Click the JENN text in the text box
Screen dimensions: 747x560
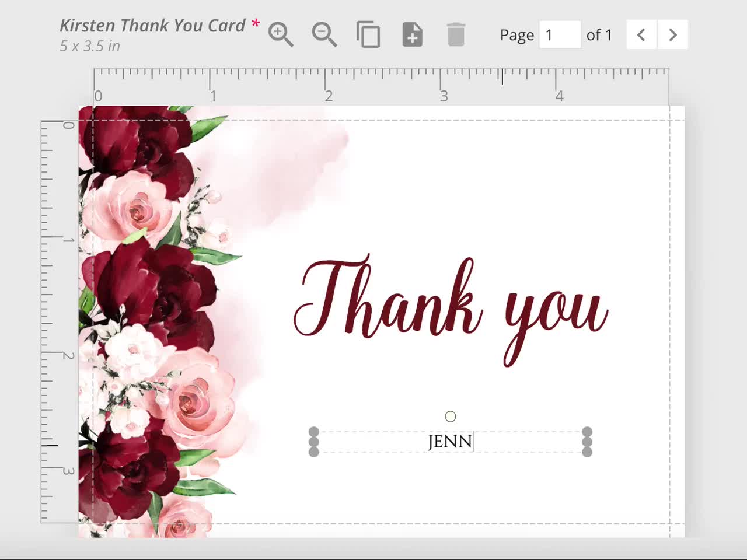pyautogui.click(x=450, y=442)
